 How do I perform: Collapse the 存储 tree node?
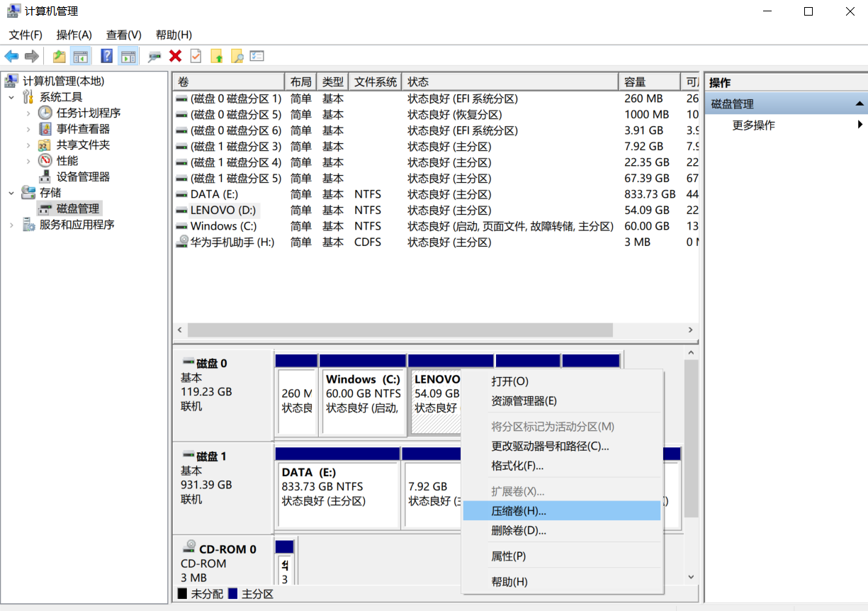tap(12, 193)
